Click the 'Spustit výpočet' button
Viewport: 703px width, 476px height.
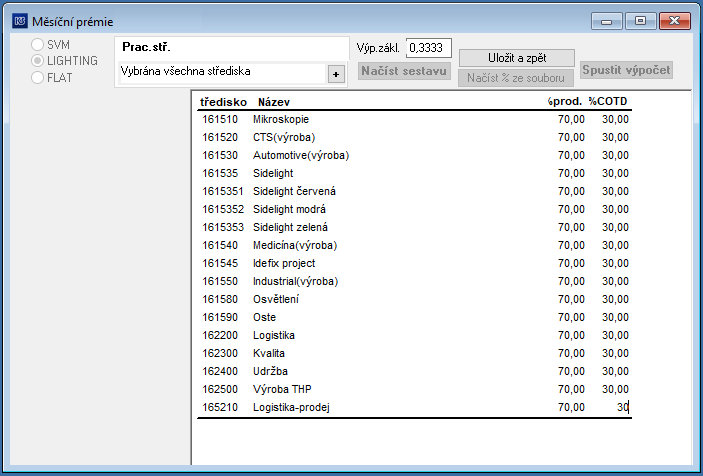(x=626, y=70)
